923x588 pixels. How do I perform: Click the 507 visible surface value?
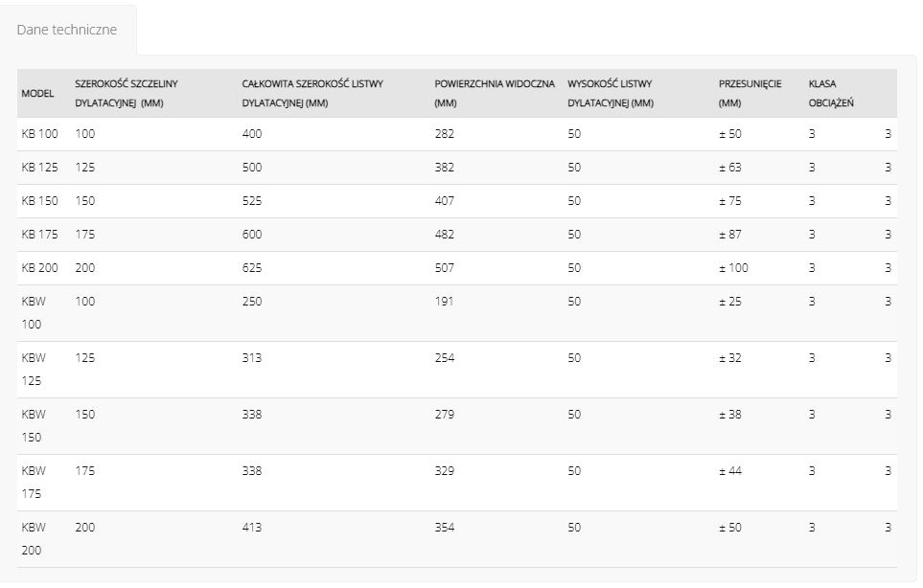[x=445, y=267]
